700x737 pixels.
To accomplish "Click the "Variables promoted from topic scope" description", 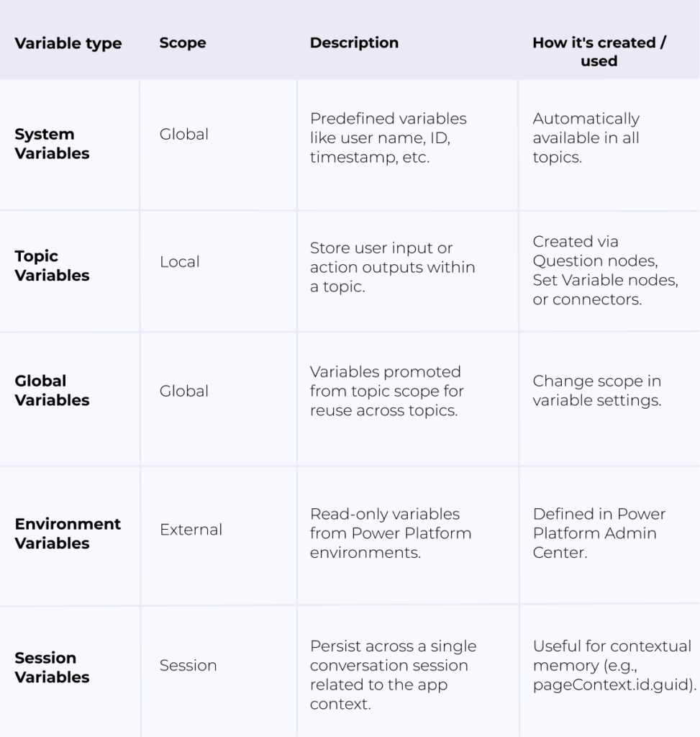I will 386,391.
